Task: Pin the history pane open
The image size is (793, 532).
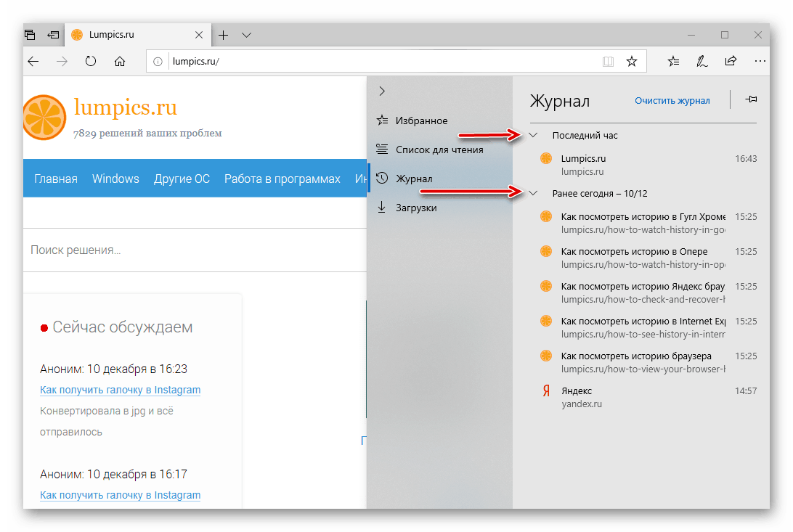Action: (752, 100)
